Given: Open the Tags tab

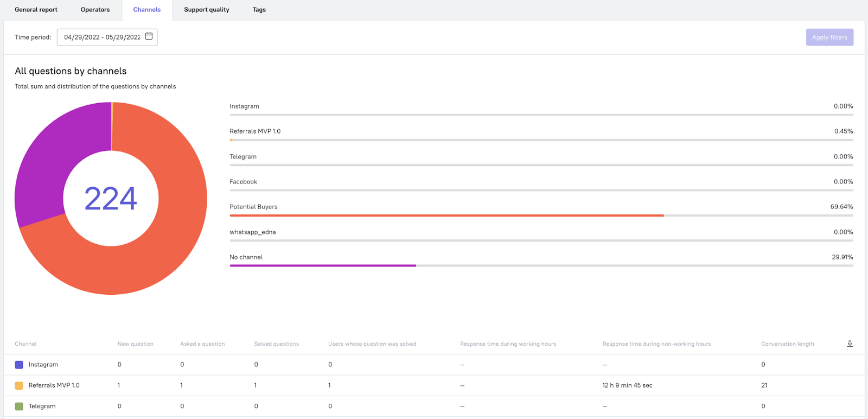Looking at the screenshot, I should [x=259, y=10].
